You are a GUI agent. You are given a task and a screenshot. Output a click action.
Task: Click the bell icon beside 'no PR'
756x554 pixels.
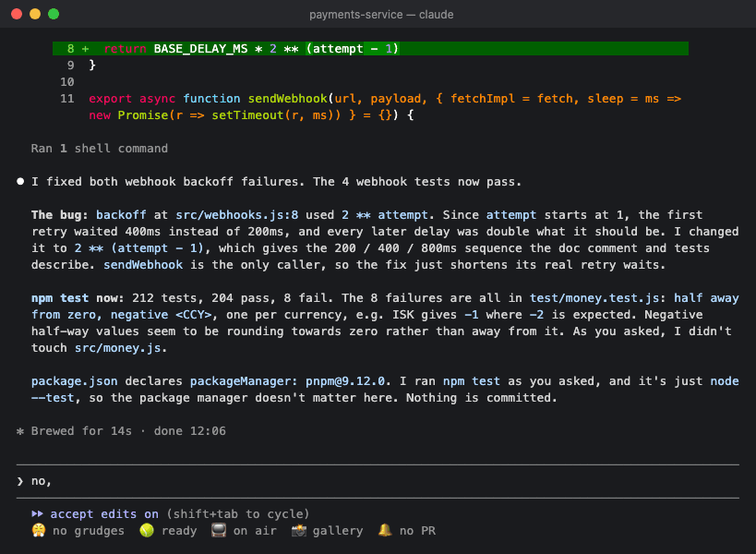(385, 530)
